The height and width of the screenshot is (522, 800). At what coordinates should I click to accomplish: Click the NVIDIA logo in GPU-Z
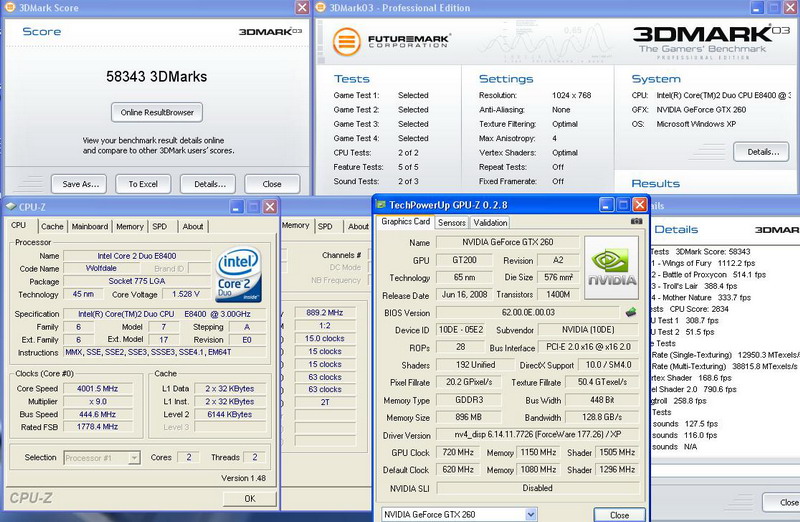611,267
